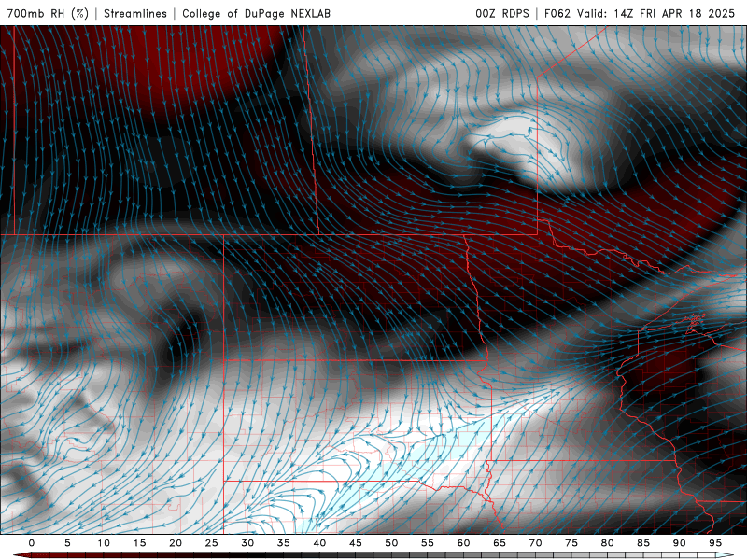Click the '90' value on the color scale

point(680,543)
